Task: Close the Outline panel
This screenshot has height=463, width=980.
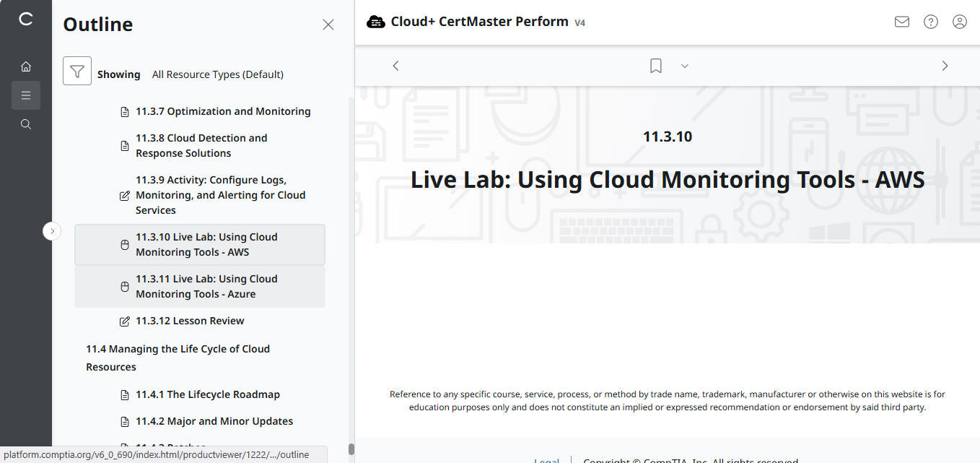Action: (x=328, y=24)
